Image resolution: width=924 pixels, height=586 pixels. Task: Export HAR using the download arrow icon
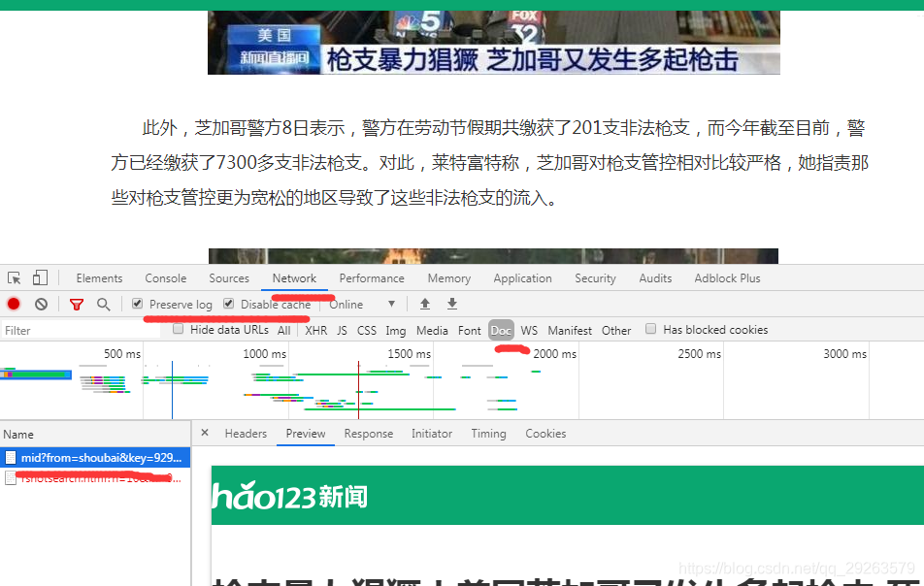click(x=451, y=304)
